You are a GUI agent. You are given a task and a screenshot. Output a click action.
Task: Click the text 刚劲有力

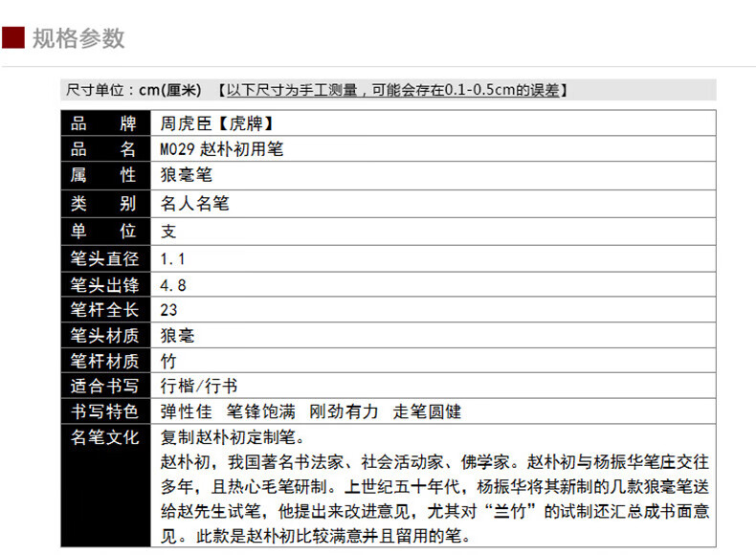[x=344, y=411]
